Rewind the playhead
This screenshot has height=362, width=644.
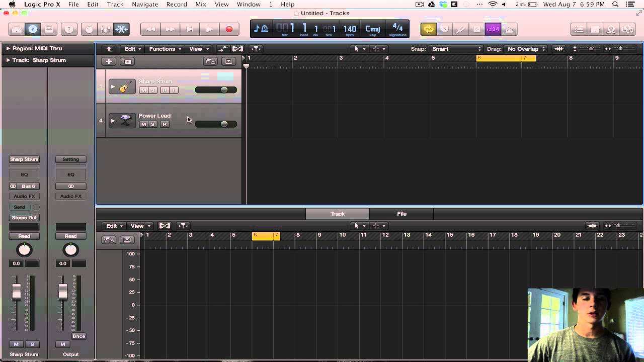(x=150, y=29)
